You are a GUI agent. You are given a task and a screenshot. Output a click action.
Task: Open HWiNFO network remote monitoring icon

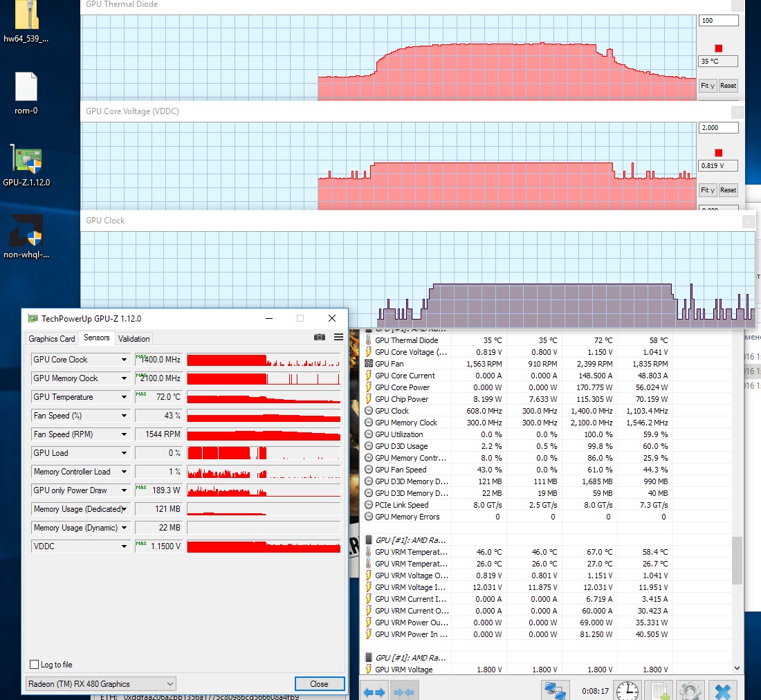pos(554,691)
